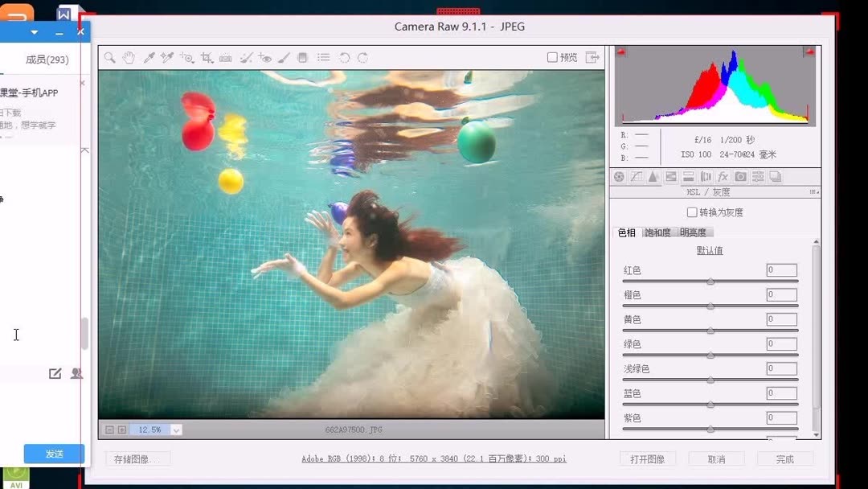
Task: Open the Targeted Adjustment tool dropdown arrow
Action: 192,61
